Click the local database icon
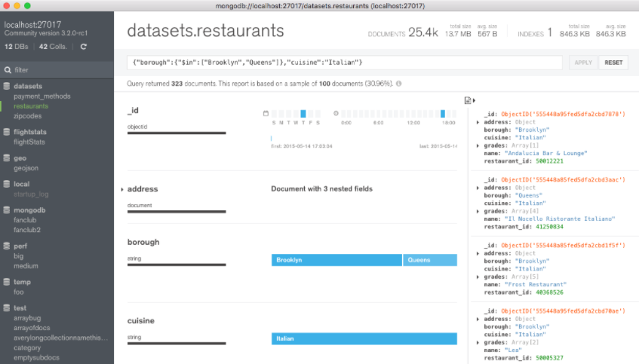 coord(7,184)
